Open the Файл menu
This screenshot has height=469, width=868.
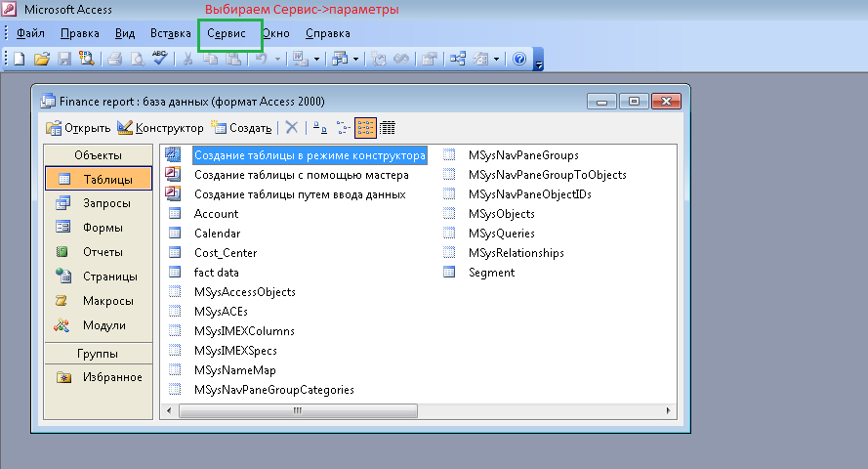[30, 33]
